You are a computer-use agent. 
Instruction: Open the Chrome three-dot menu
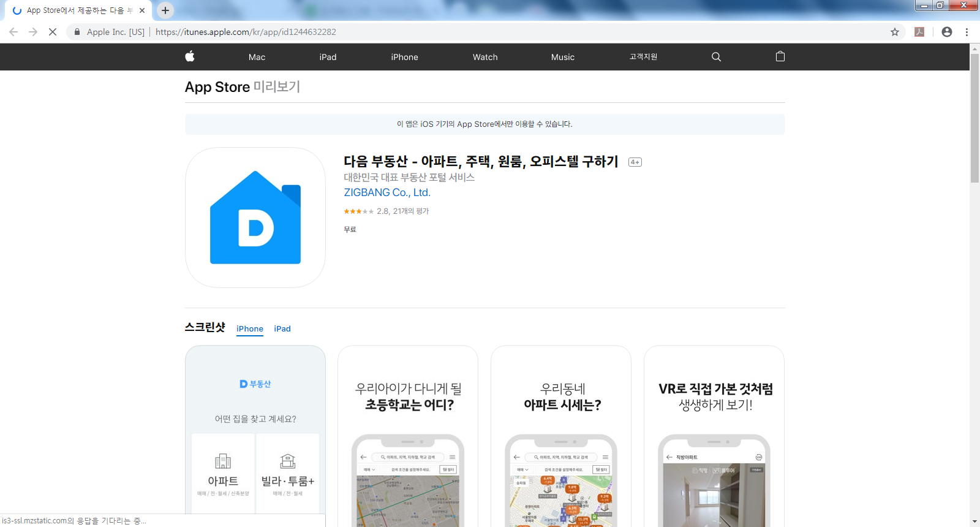(x=967, y=32)
